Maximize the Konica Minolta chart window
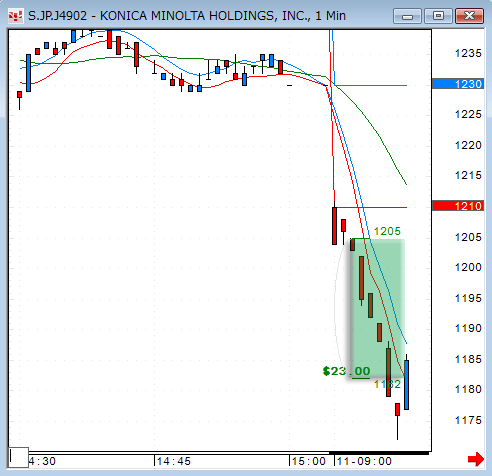The image size is (492, 476). coord(438,16)
